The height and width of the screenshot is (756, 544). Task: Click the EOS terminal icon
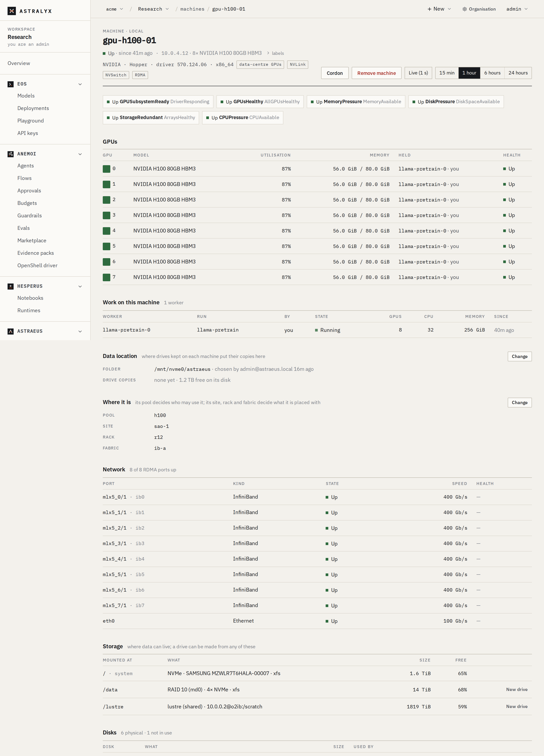pos(11,84)
